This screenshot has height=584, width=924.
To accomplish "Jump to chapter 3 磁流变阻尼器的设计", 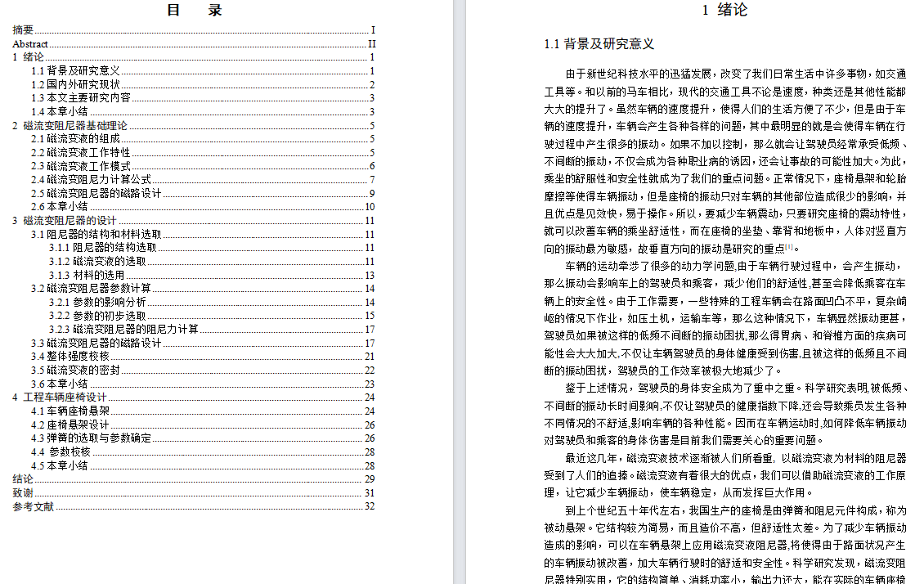I will [64, 220].
